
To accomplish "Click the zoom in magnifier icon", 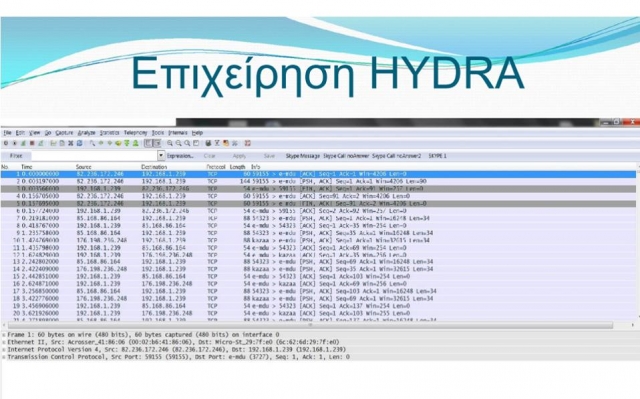I will tap(170, 143).
